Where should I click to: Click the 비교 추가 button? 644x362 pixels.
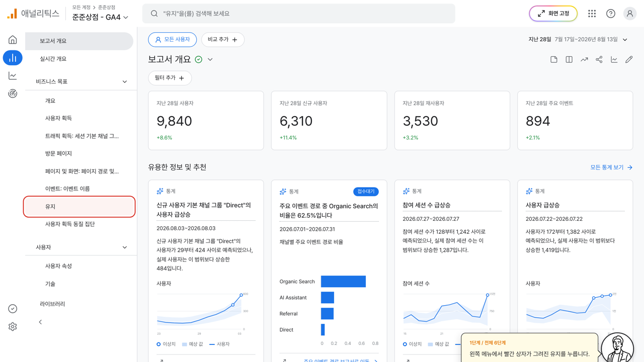pyautogui.click(x=222, y=40)
